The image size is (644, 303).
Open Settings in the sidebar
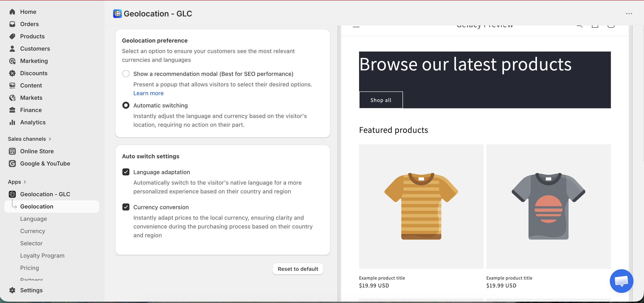coord(32,290)
